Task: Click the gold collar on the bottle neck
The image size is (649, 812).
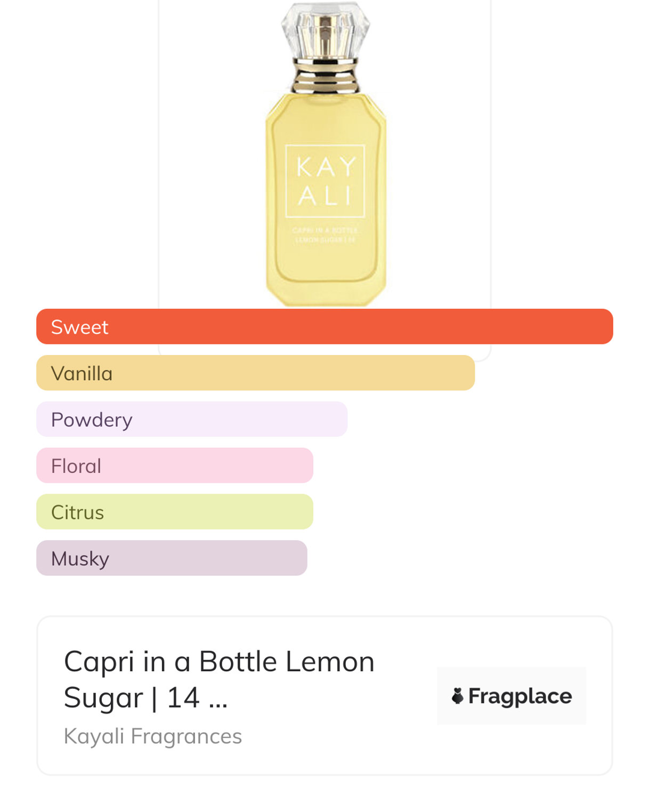Action: pyautogui.click(x=326, y=76)
